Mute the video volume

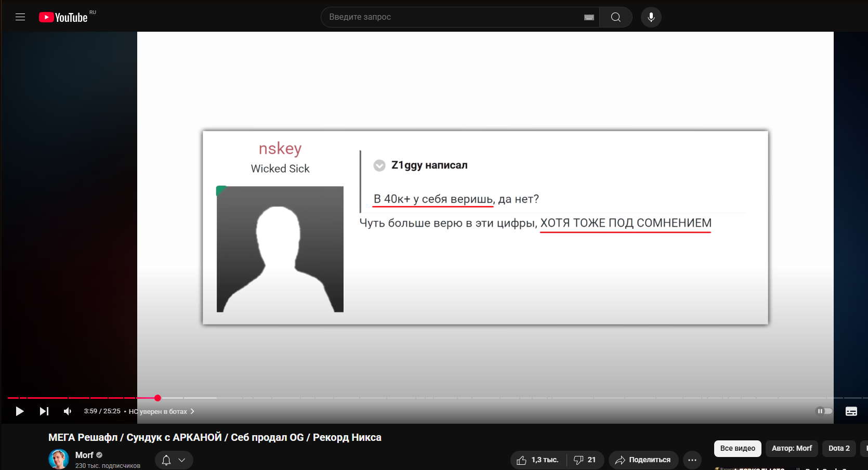(x=68, y=411)
